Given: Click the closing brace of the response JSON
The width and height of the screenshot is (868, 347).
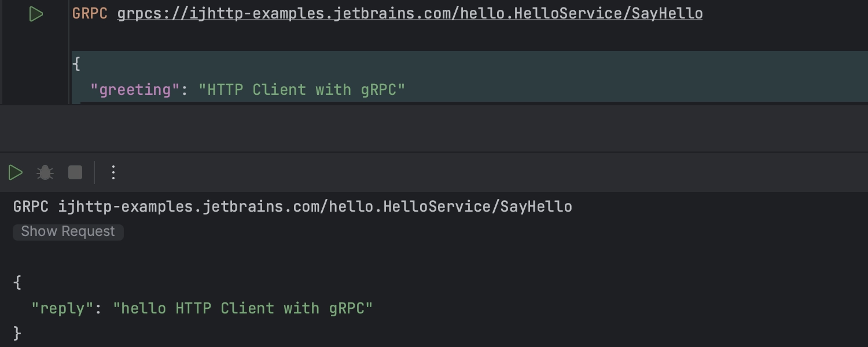Looking at the screenshot, I should coord(17,333).
